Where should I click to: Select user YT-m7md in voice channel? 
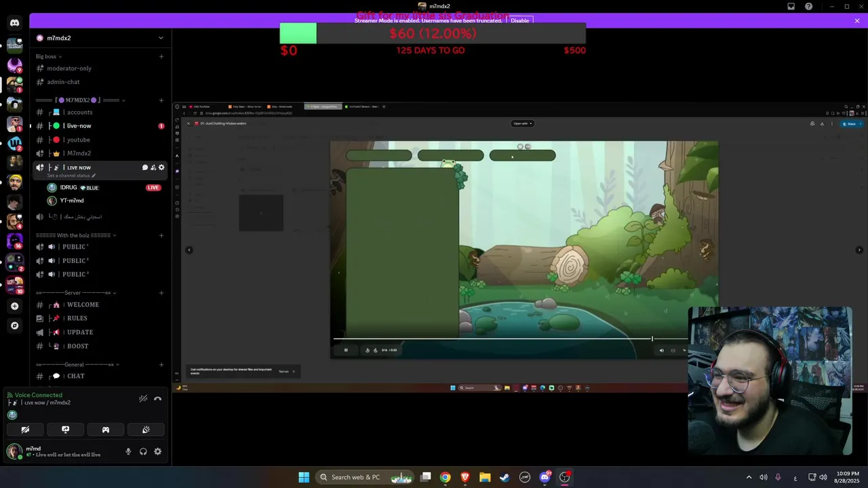pyautogui.click(x=106, y=201)
